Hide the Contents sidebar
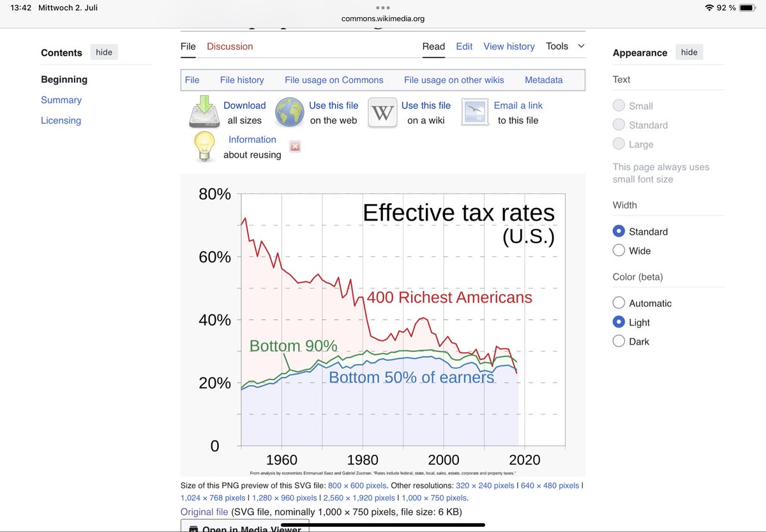766x532 pixels. pyautogui.click(x=104, y=52)
